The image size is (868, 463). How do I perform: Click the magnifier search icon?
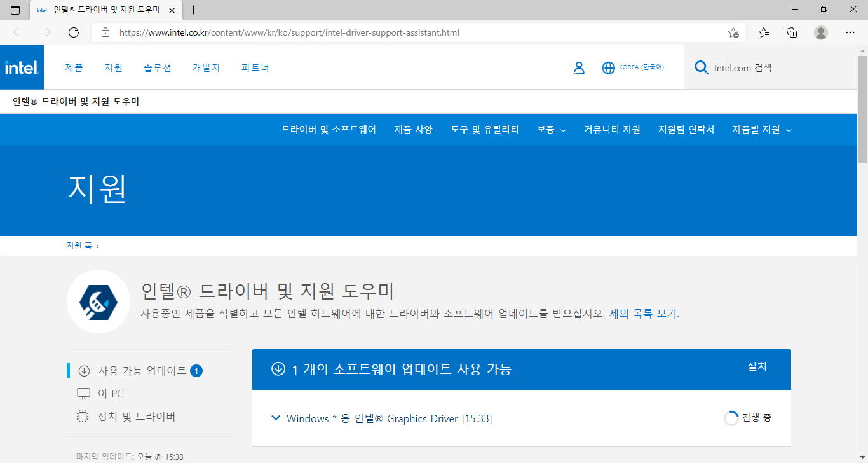pyautogui.click(x=702, y=67)
